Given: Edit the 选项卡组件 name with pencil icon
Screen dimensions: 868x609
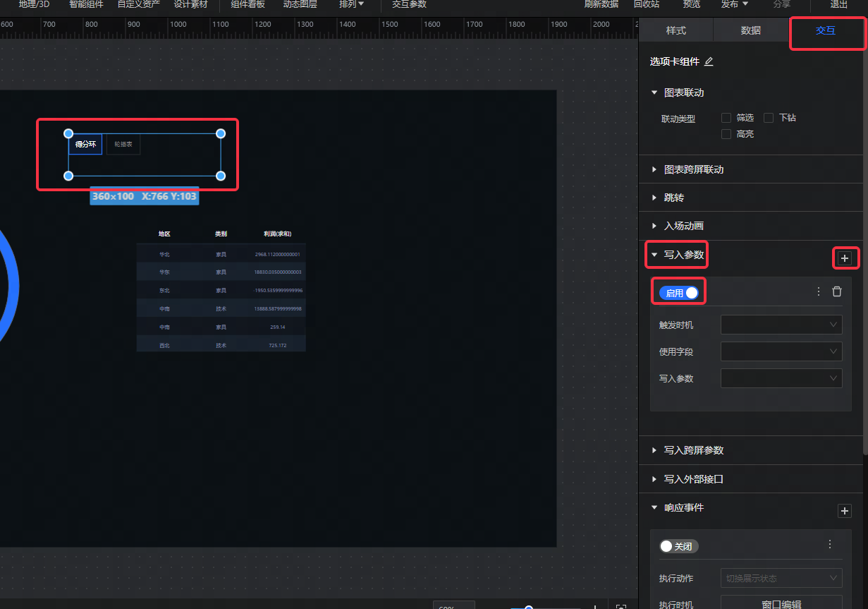Looking at the screenshot, I should click(x=709, y=61).
